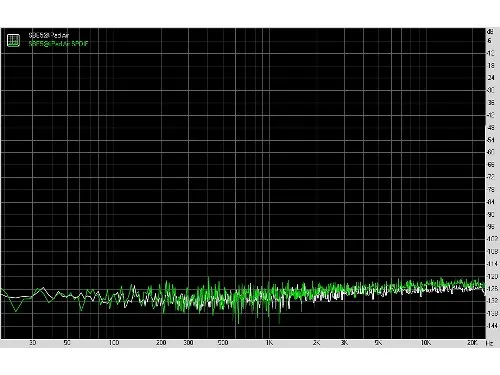Click the -72 dB axis label
500x375 pixels.
coord(491,177)
